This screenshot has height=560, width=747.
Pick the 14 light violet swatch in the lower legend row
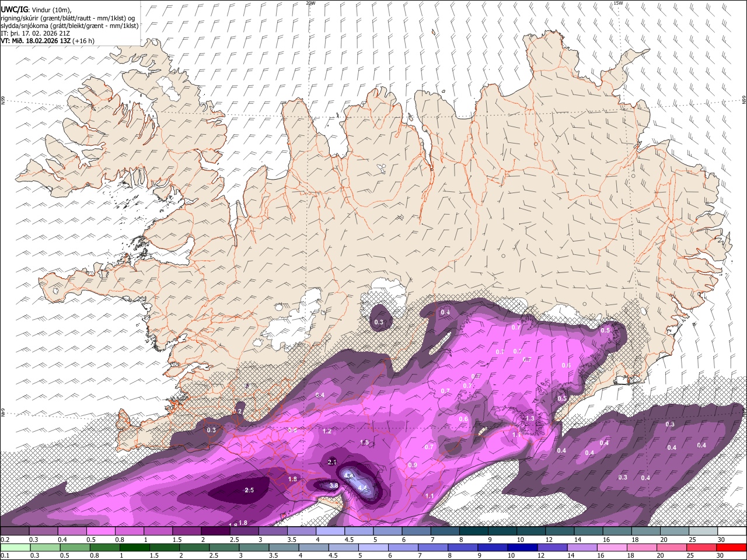(582, 547)
